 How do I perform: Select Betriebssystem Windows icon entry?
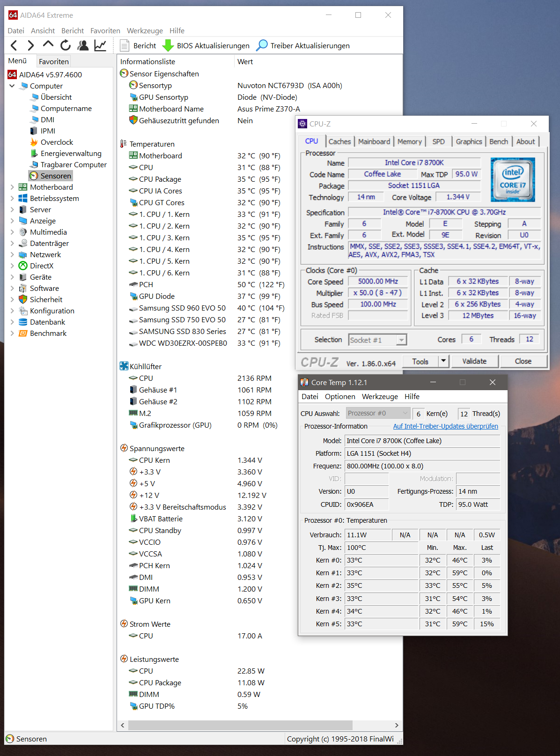click(x=49, y=198)
